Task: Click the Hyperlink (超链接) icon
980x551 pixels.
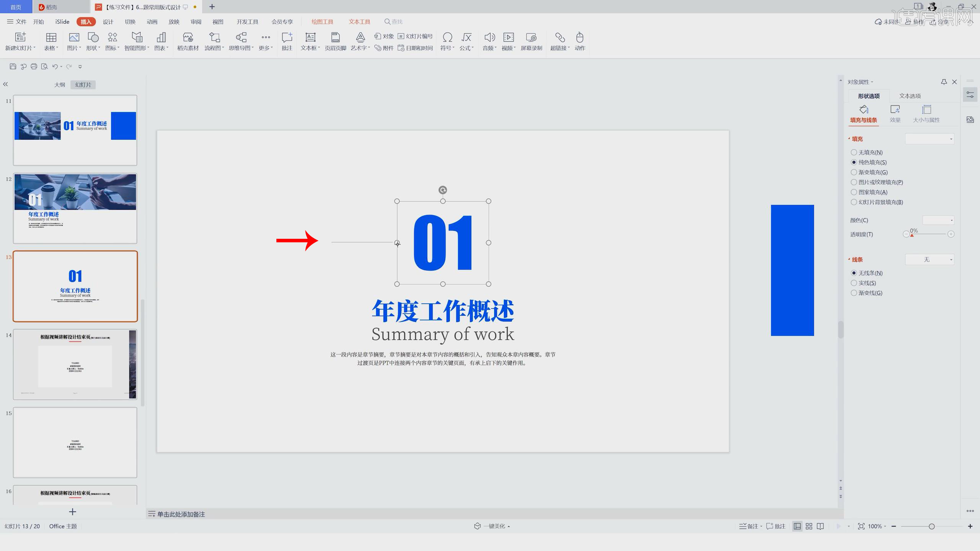Action: pyautogui.click(x=559, y=37)
